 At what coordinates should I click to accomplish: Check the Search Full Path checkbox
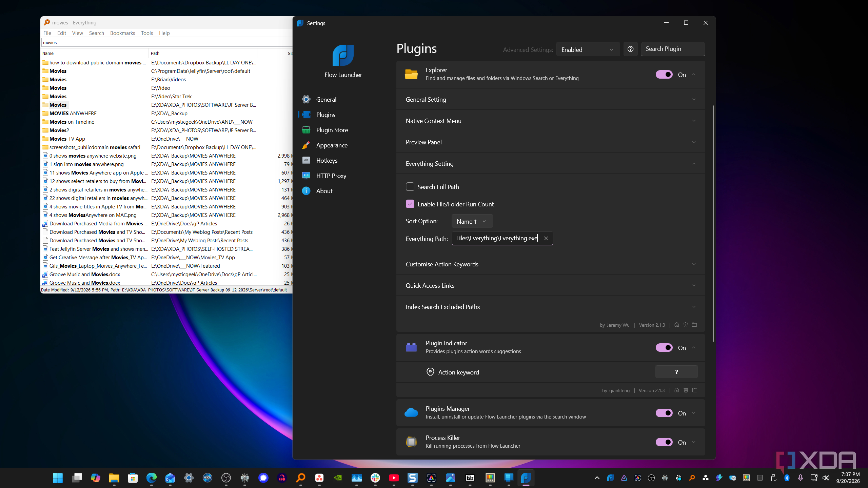click(x=410, y=187)
